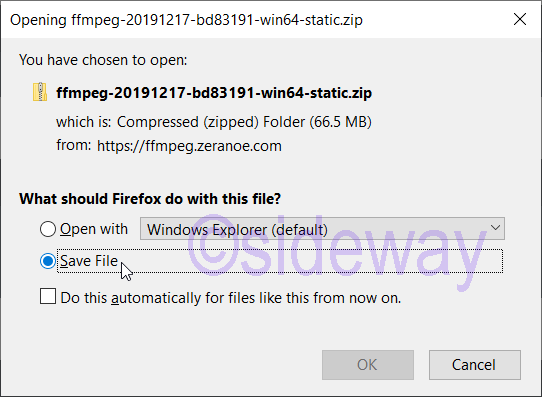Open the Windows Explorer (default) dropdown
Screen dimensions: 542x397
(322, 229)
